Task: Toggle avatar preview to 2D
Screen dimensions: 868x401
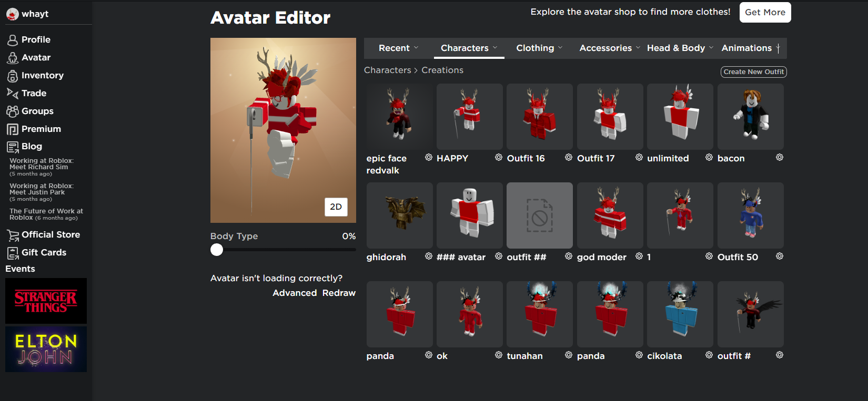Action: (x=336, y=207)
